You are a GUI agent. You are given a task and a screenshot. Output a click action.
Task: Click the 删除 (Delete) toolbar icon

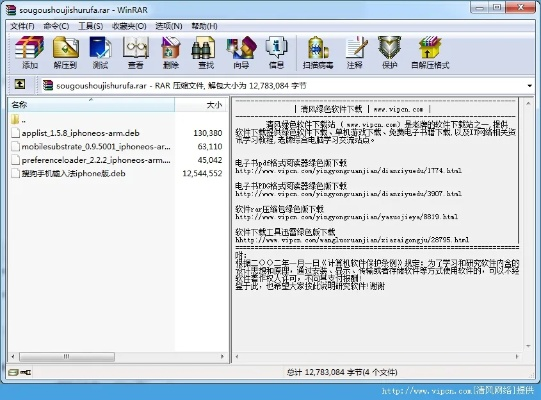[171, 52]
